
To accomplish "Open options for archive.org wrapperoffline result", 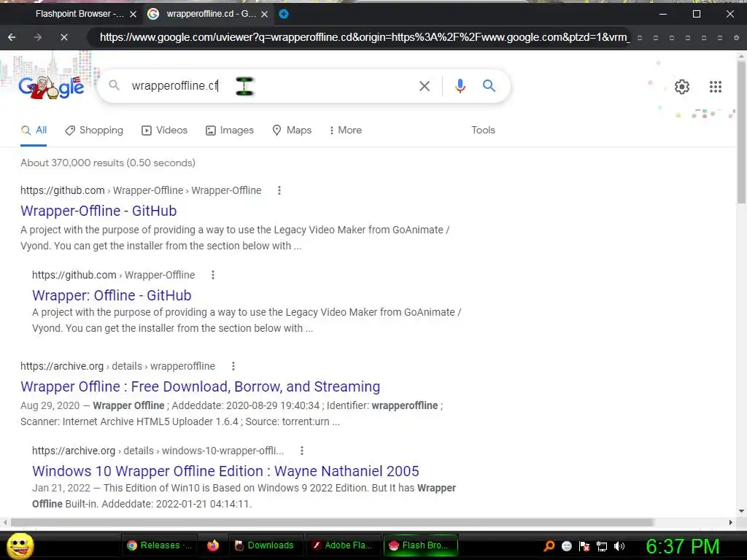I will (x=233, y=366).
